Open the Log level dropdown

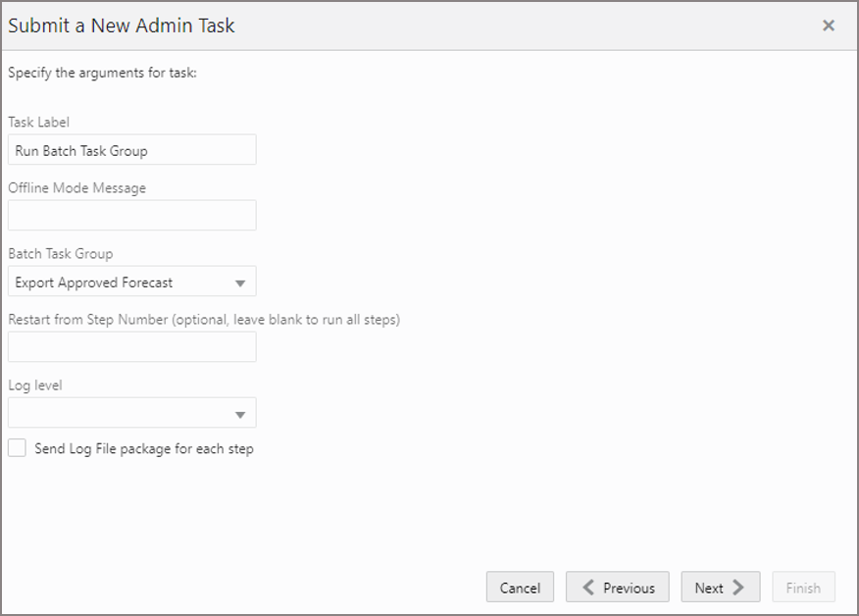pos(131,412)
